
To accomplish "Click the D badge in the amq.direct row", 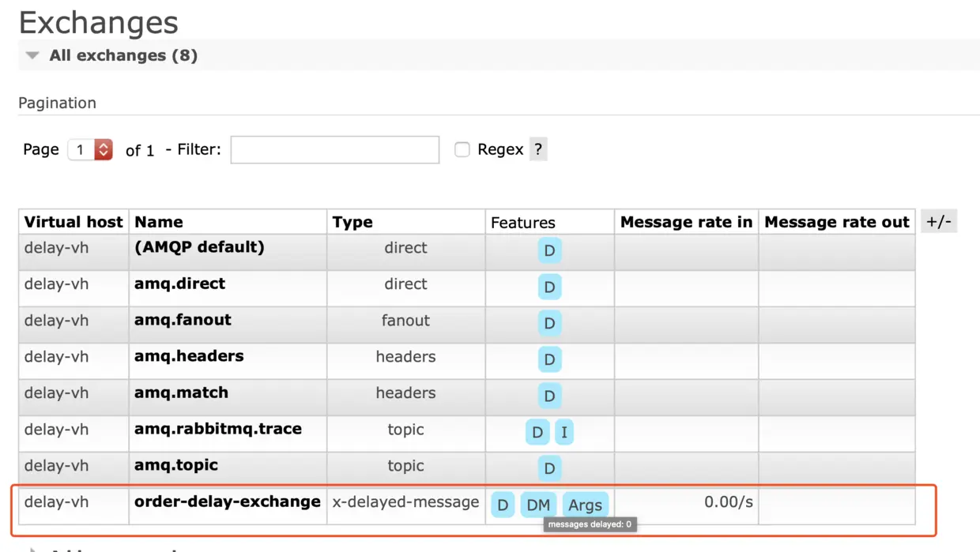I will click(x=549, y=287).
